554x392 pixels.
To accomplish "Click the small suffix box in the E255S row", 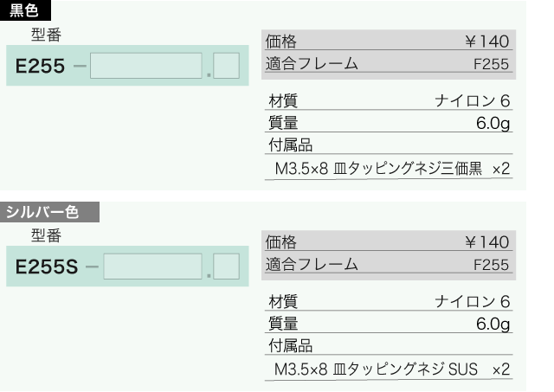I will (x=226, y=267).
